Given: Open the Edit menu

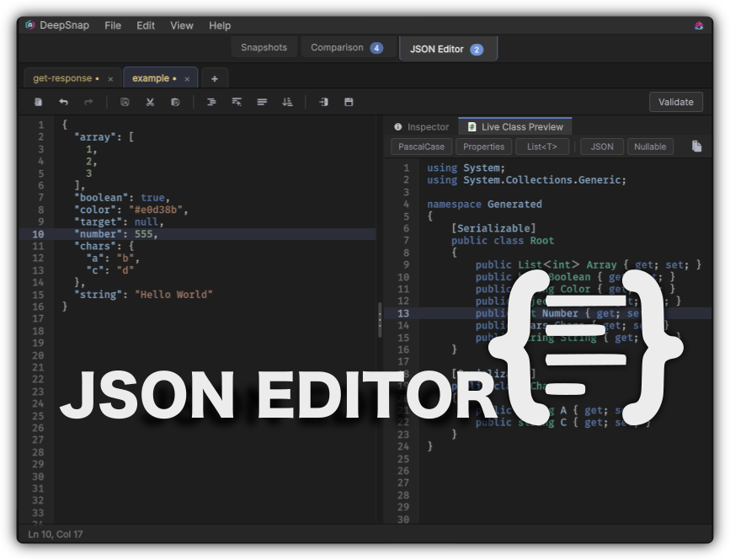Looking at the screenshot, I should (146, 25).
